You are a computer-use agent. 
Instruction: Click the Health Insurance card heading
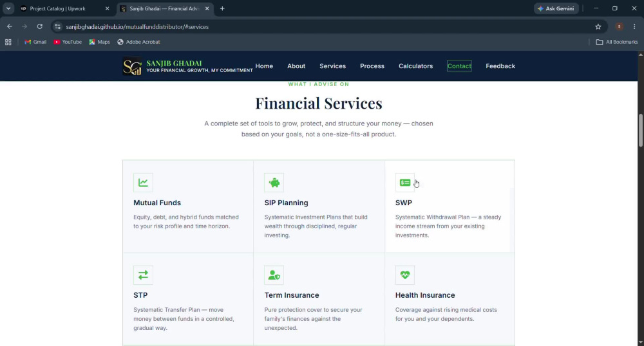425,295
